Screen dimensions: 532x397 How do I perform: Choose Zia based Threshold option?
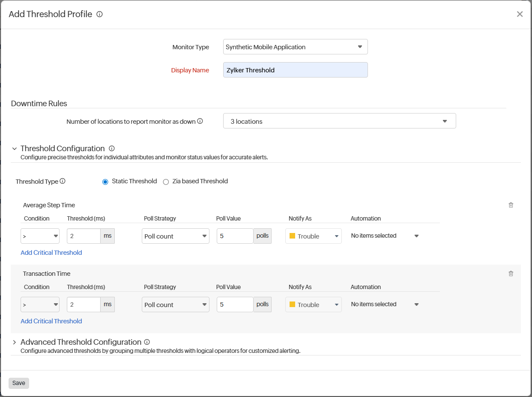pos(166,182)
